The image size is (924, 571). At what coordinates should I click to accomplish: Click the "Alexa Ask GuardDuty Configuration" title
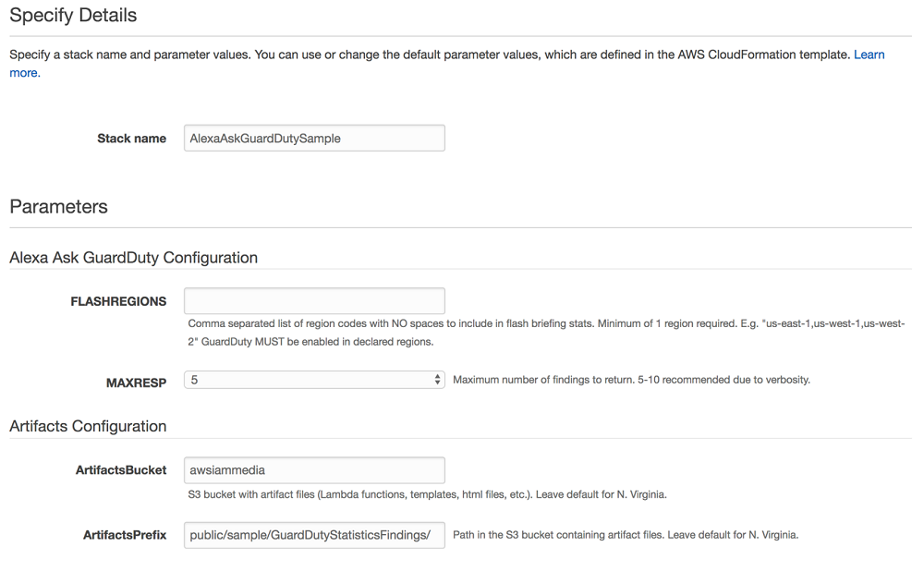pyautogui.click(x=132, y=257)
